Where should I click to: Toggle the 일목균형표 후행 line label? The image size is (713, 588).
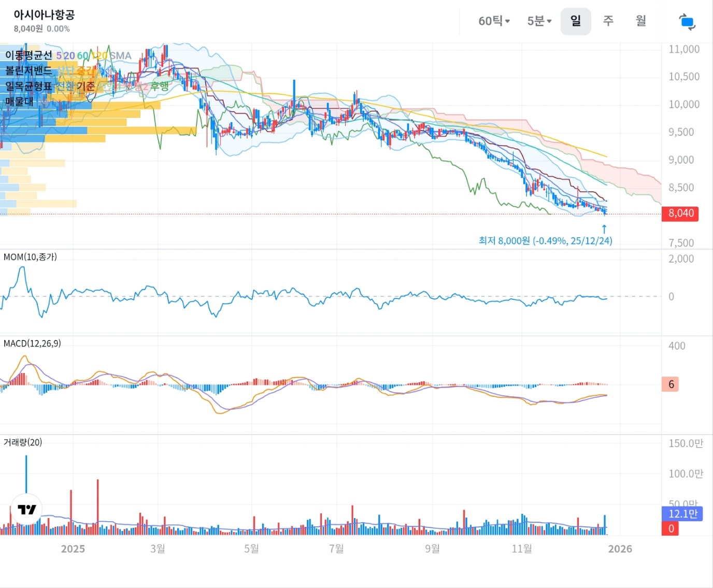[160, 86]
